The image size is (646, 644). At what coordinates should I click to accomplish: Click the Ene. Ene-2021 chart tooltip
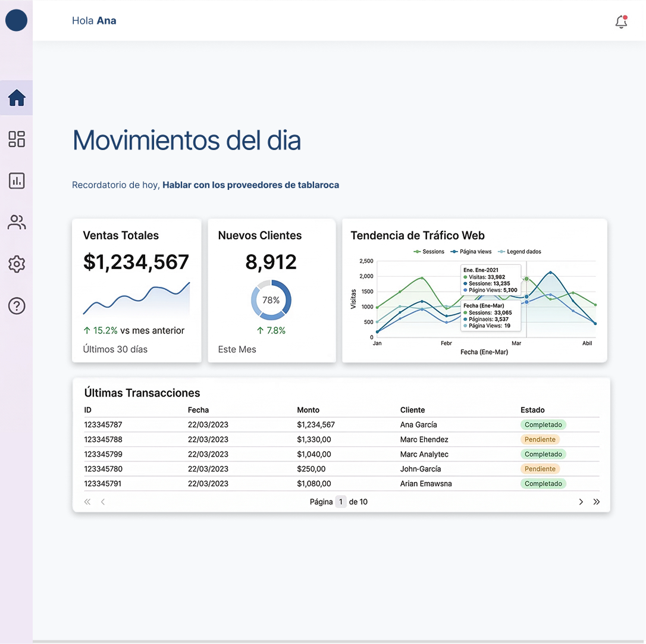(x=490, y=280)
